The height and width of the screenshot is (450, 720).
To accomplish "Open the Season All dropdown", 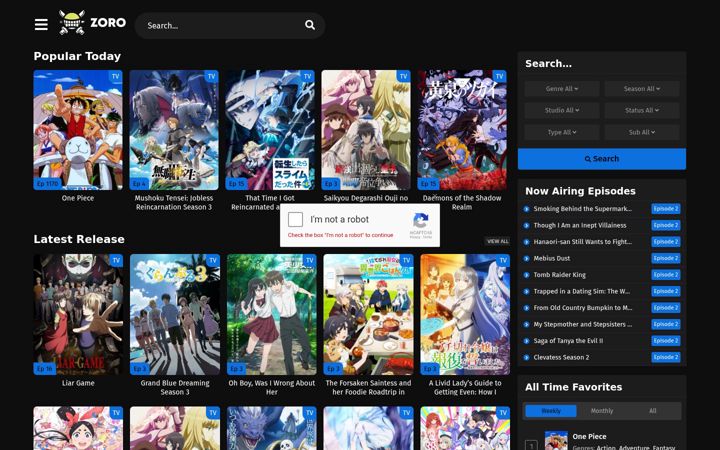I will [642, 89].
